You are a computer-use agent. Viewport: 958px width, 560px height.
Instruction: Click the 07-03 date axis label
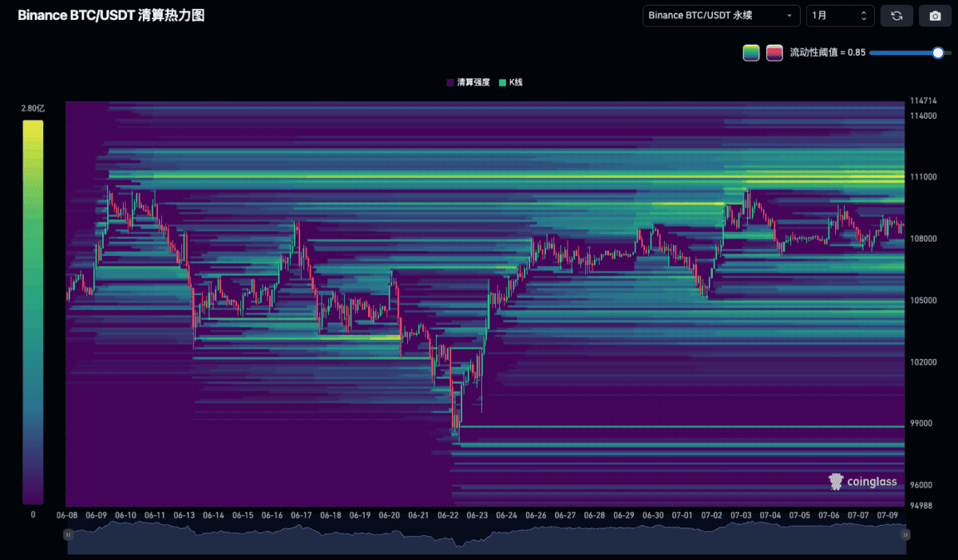[x=742, y=515]
